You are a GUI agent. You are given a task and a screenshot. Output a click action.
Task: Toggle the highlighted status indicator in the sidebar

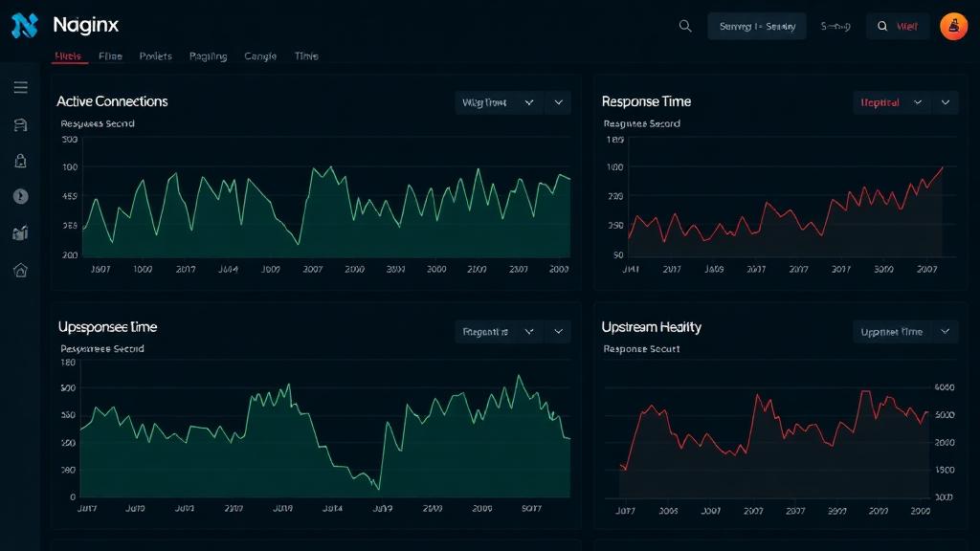coord(21,196)
